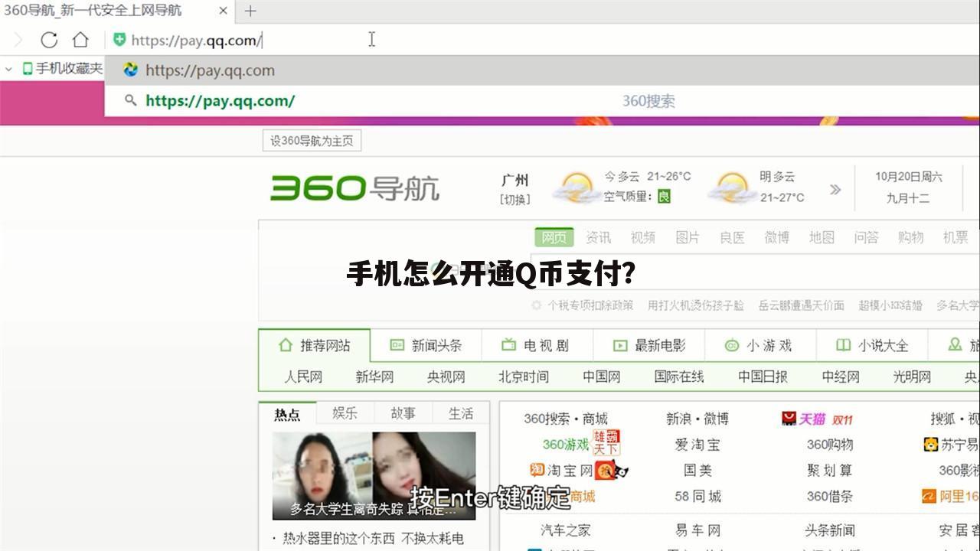Click 雄霸天下 game badge icon
Viewport: 980px width, 551px height.
[x=606, y=442]
